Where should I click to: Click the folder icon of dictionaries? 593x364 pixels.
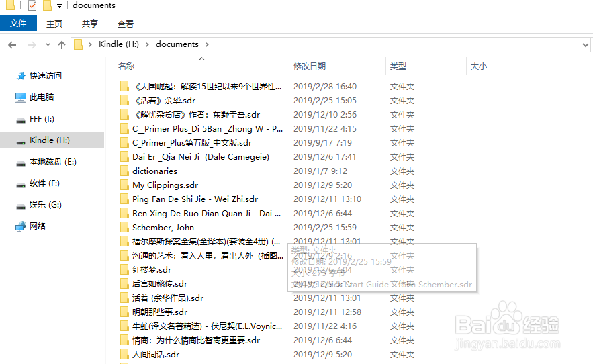[x=124, y=171]
